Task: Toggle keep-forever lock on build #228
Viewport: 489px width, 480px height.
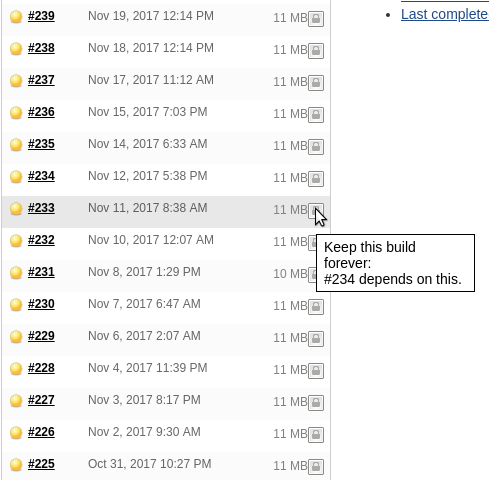Action: coord(316,371)
